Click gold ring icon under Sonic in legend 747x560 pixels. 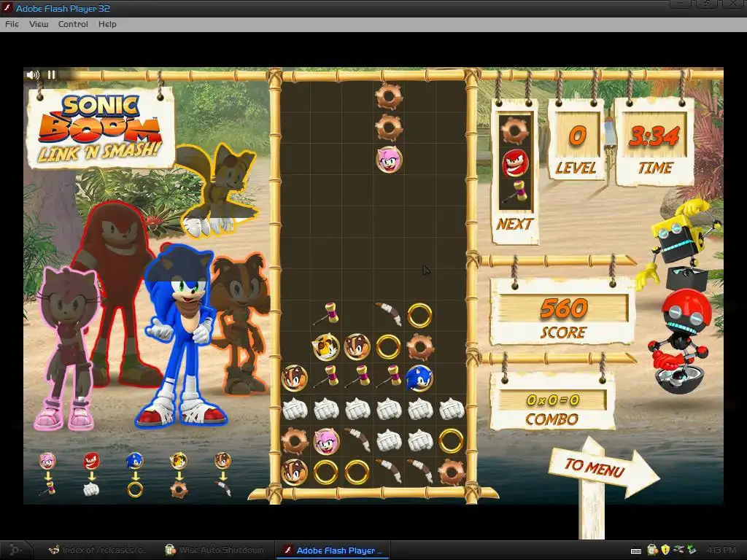click(135, 489)
